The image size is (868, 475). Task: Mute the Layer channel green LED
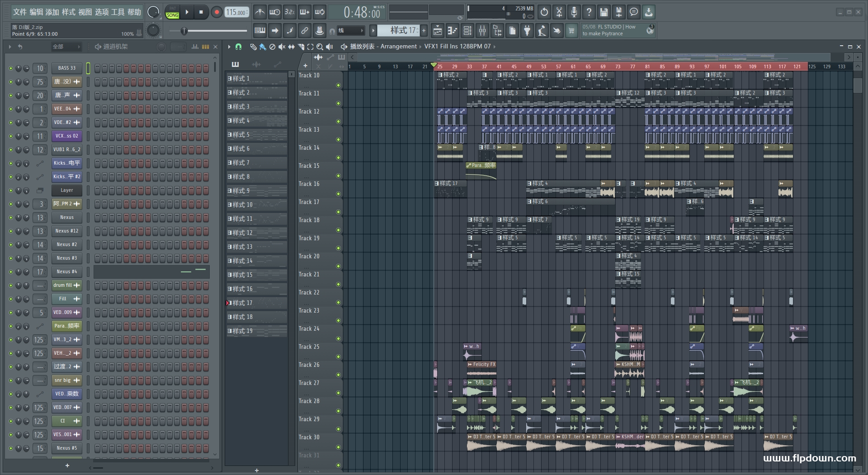tap(10, 190)
